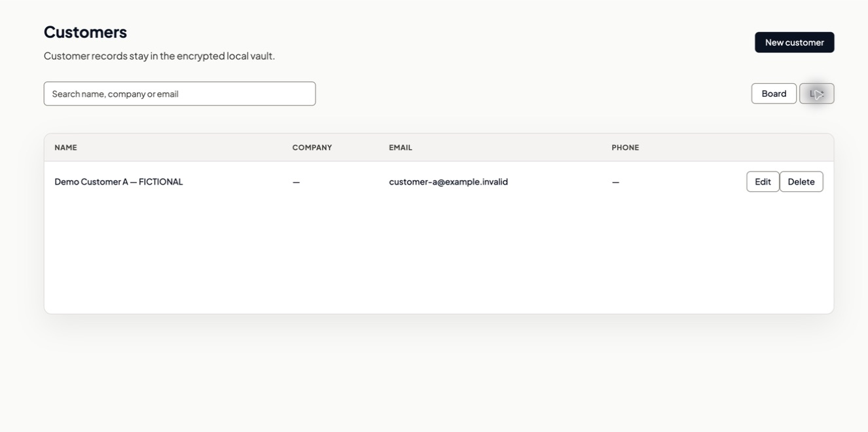
Task: Select Demo Customer A — FICTIONAL name cell
Action: pos(118,181)
